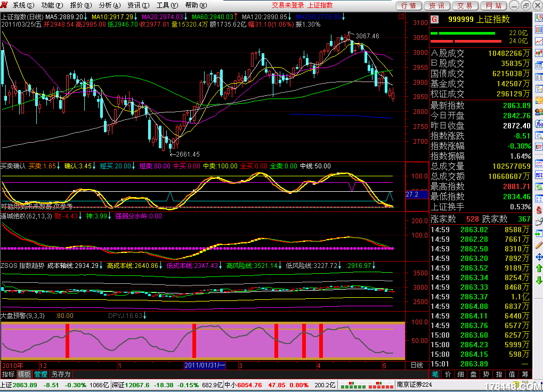Click the ZSQS 指数趋势 indicator label
The height and width of the screenshot is (392, 543).
(x=22, y=266)
